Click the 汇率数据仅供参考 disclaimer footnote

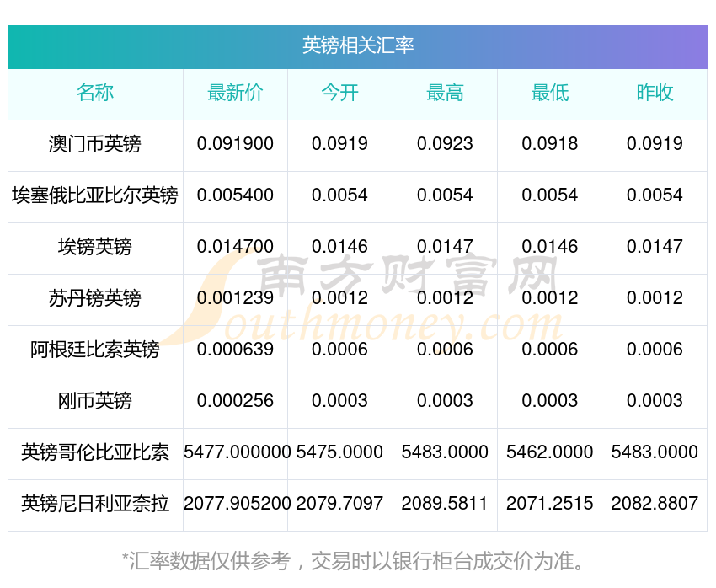click(353, 560)
